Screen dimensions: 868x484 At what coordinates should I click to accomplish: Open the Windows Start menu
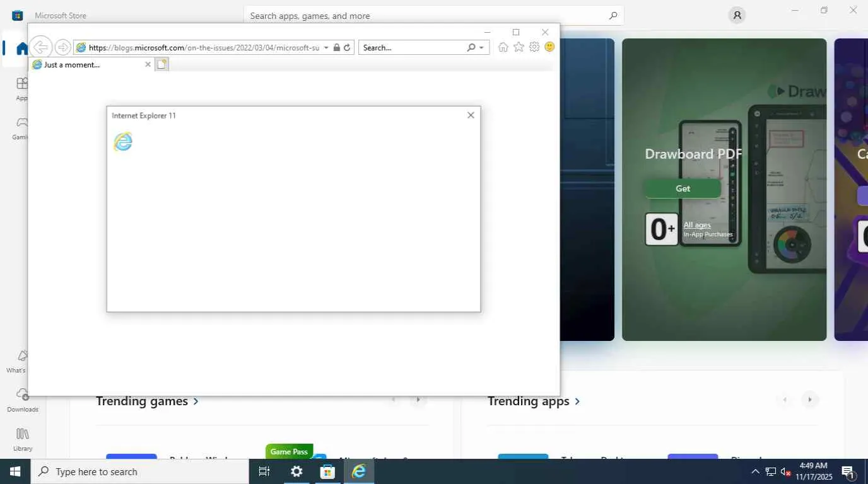(x=15, y=471)
